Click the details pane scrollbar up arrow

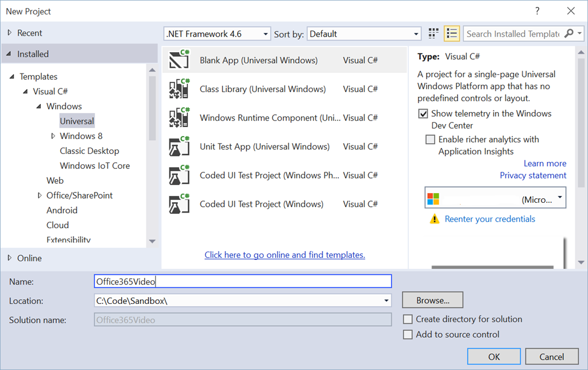[x=581, y=52]
